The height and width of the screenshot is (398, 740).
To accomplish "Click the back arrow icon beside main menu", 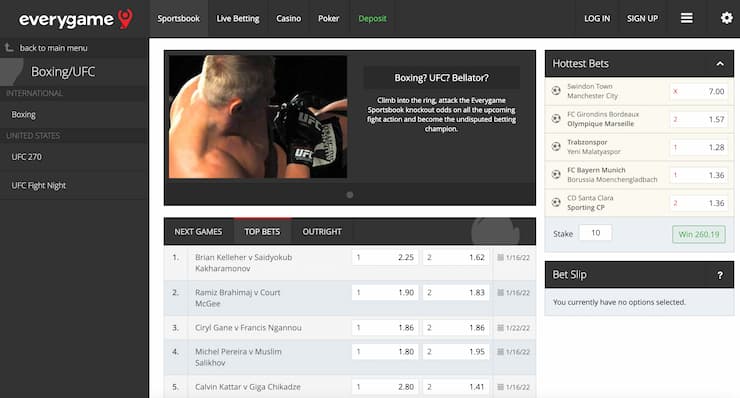I will [x=9, y=48].
